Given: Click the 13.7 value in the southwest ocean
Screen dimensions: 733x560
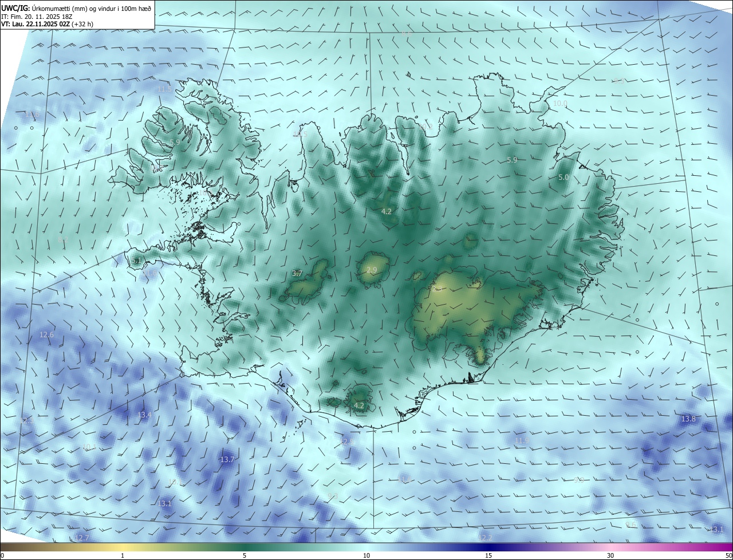Looking at the screenshot, I should pos(227,459).
